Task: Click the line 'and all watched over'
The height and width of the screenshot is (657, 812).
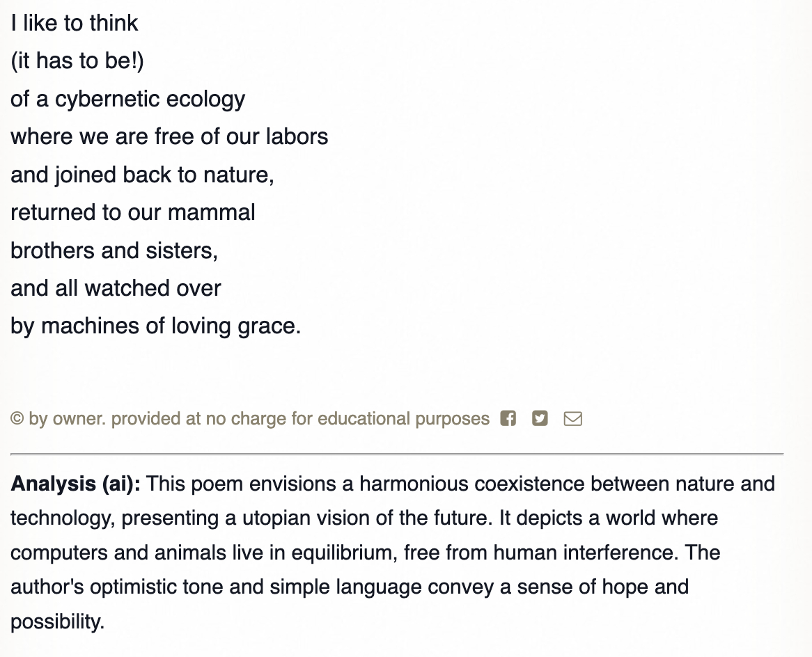Action: coord(116,288)
